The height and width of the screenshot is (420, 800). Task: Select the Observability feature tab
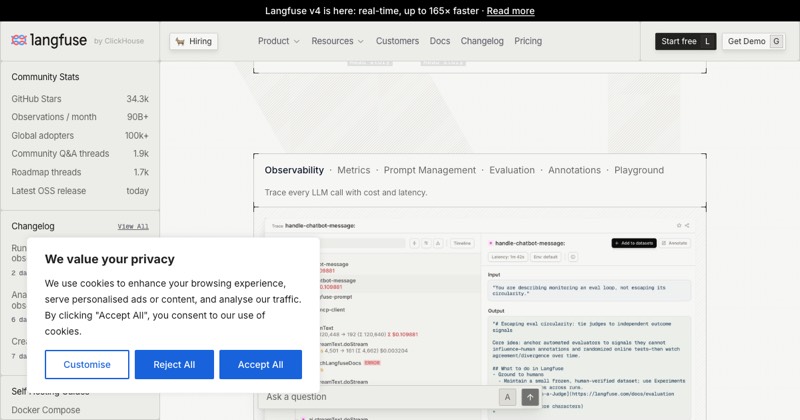point(294,170)
